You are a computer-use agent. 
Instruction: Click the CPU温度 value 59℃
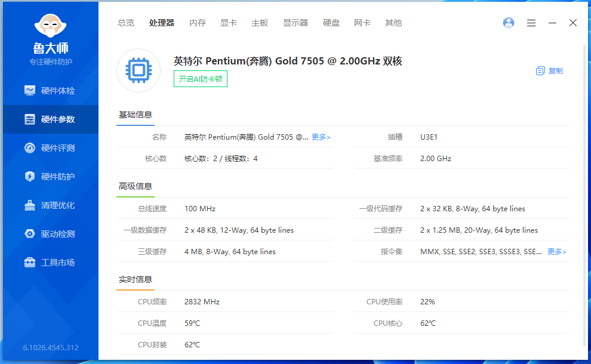click(x=192, y=323)
